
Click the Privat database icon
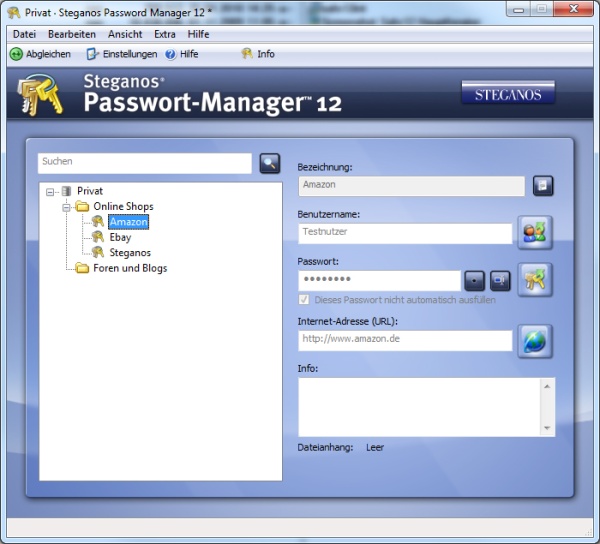pos(67,191)
